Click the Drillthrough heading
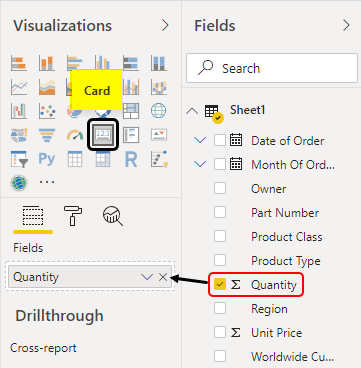Viewport: 361px width, 368px height. tap(59, 316)
